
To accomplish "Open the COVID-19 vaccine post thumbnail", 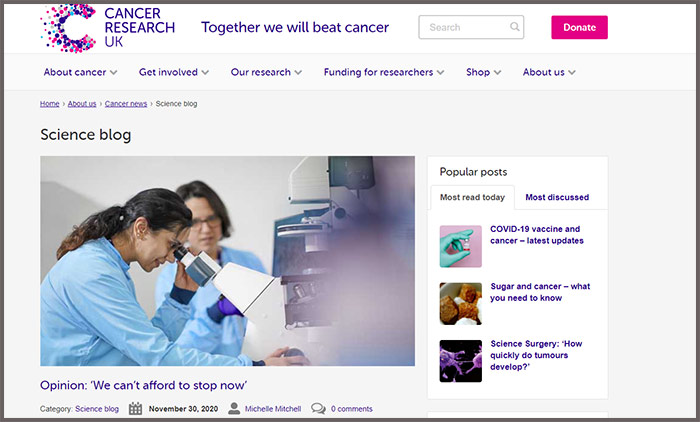I will coord(461,246).
